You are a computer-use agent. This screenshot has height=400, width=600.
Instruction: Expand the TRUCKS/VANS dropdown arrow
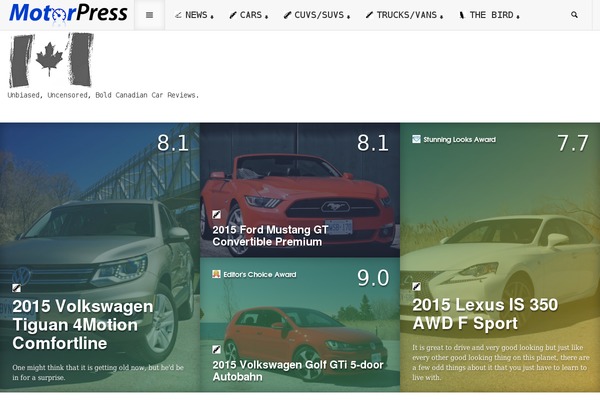click(441, 16)
